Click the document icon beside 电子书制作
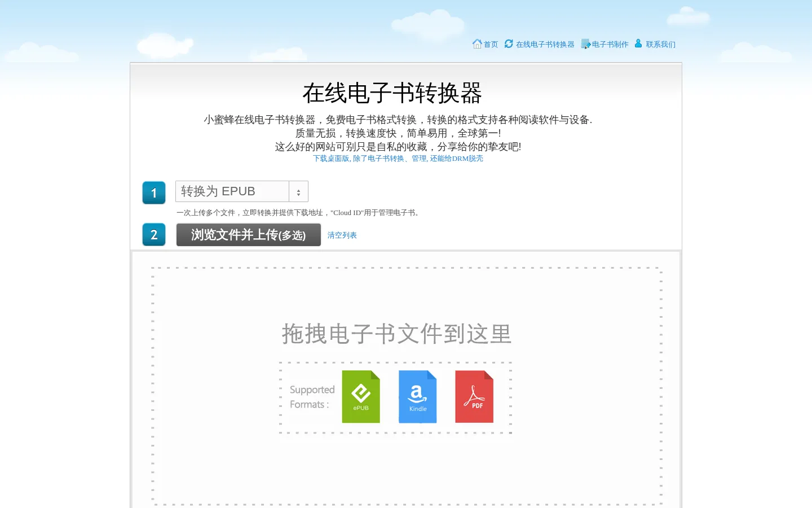Screen dimensions: 812x508 pyautogui.click(x=586, y=43)
